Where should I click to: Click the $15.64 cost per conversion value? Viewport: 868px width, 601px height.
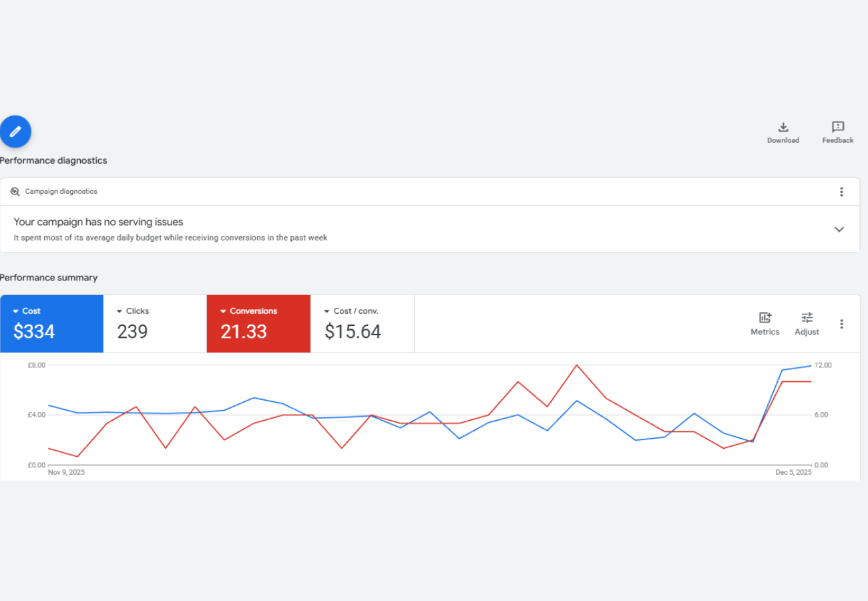(353, 332)
